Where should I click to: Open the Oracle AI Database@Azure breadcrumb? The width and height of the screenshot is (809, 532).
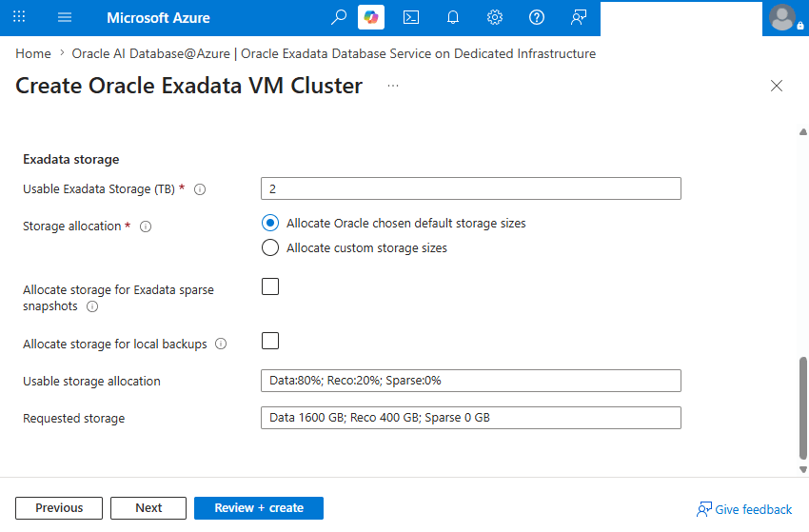333,53
